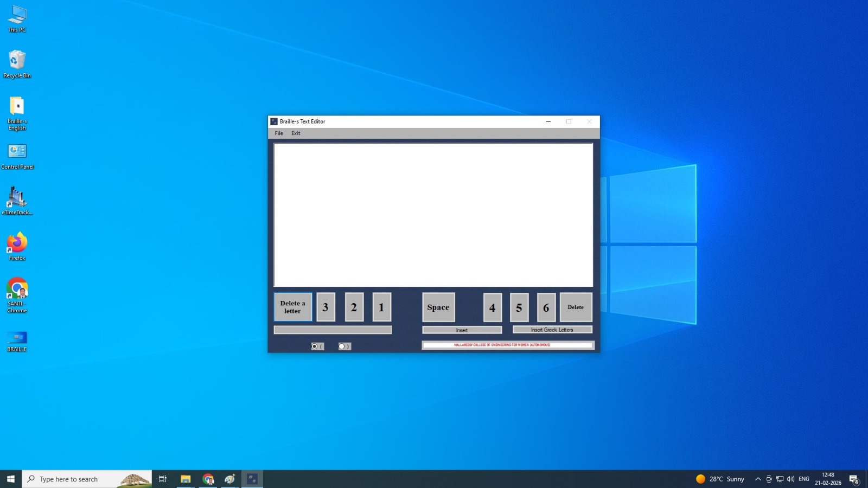Select the open parenthesis radio button
Viewport: 868px width, 488px height.
(315, 346)
